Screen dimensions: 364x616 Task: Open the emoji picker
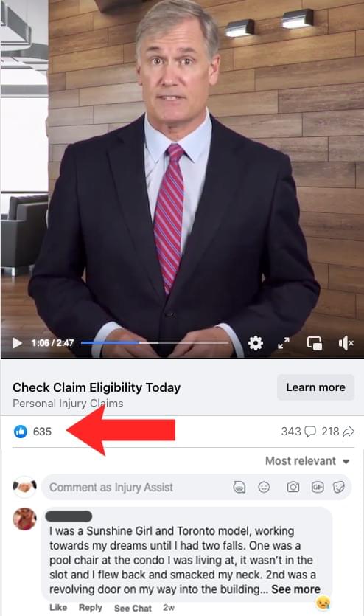click(264, 487)
